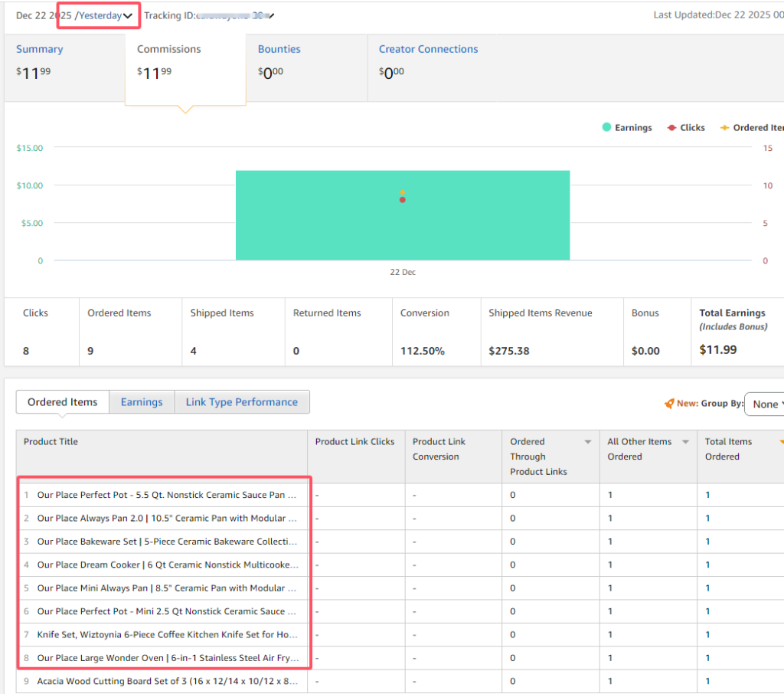The width and height of the screenshot is (784, 694).
Task: Click the red Clicks legend marker
Action: (671, 128)
